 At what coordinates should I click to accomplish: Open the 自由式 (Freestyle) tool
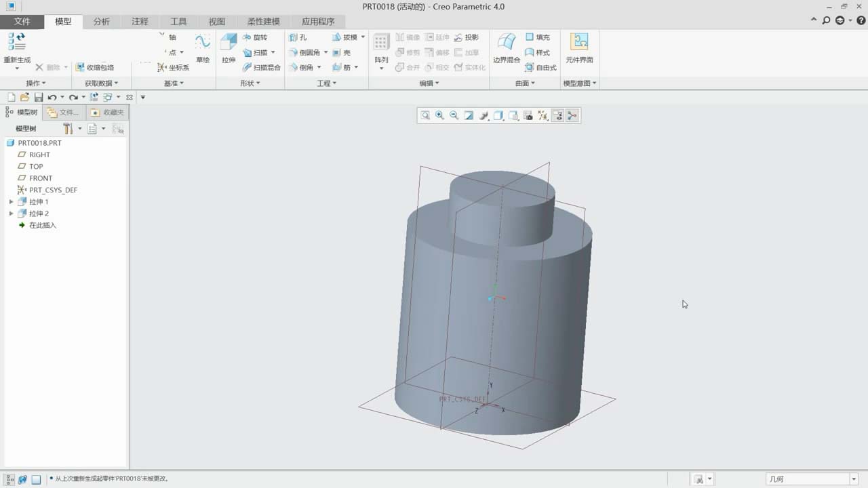point(541,67)
